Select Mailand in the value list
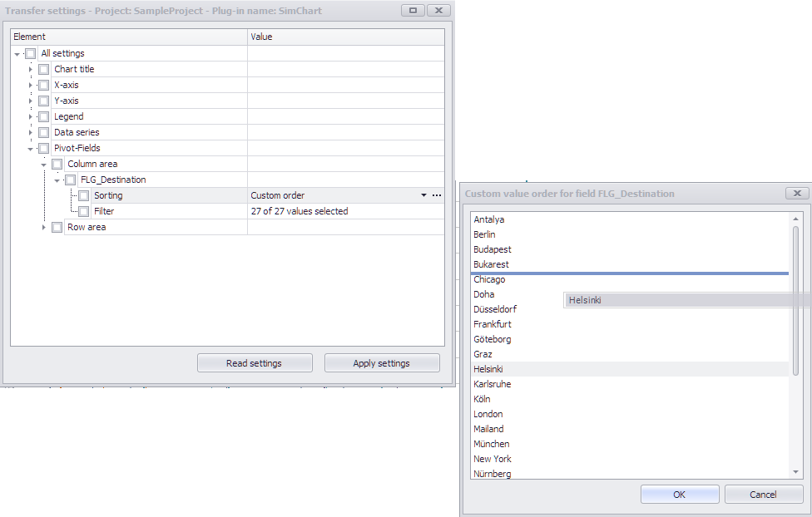Viewport: 812px width, 517px height. 629,429
